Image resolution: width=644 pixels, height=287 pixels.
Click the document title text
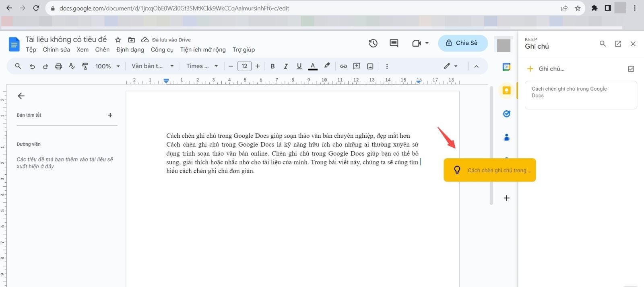coord(66,39)
